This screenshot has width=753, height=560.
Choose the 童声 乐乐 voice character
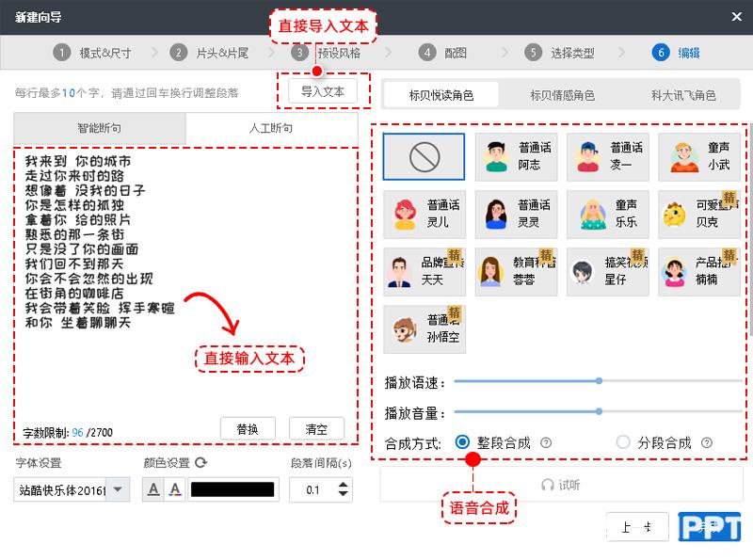point(608,215)
